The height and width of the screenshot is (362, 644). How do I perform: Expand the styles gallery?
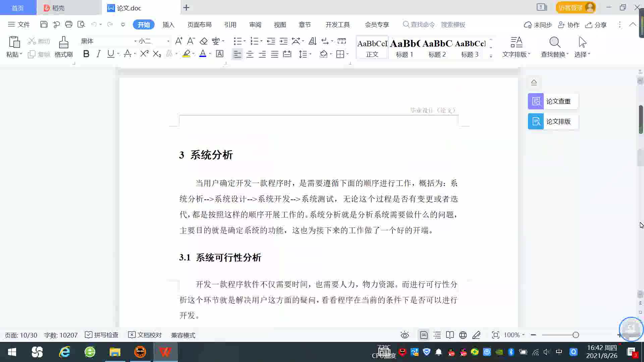(x=491, y=56)
